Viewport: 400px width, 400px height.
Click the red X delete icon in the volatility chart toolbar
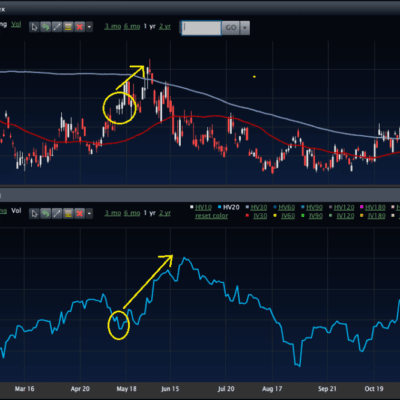79,213
